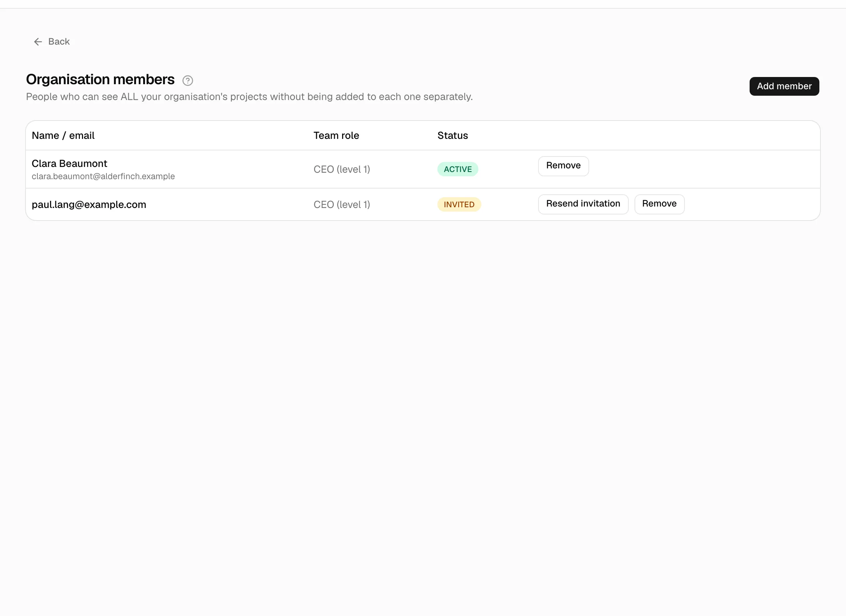This screenshot has width=846, height=616.
Task: Resend invitation to paul.lang@example.com
Action: tap(583, 204)
